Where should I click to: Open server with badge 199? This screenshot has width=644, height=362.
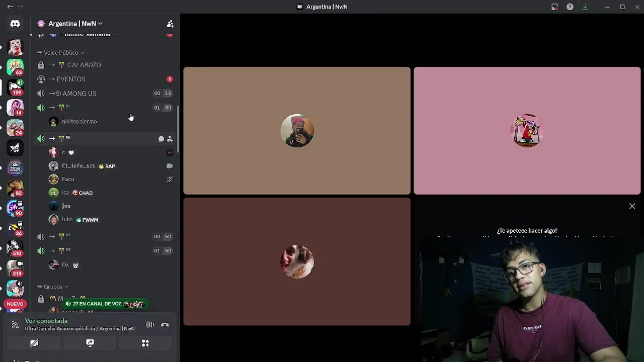click(15, 87)
